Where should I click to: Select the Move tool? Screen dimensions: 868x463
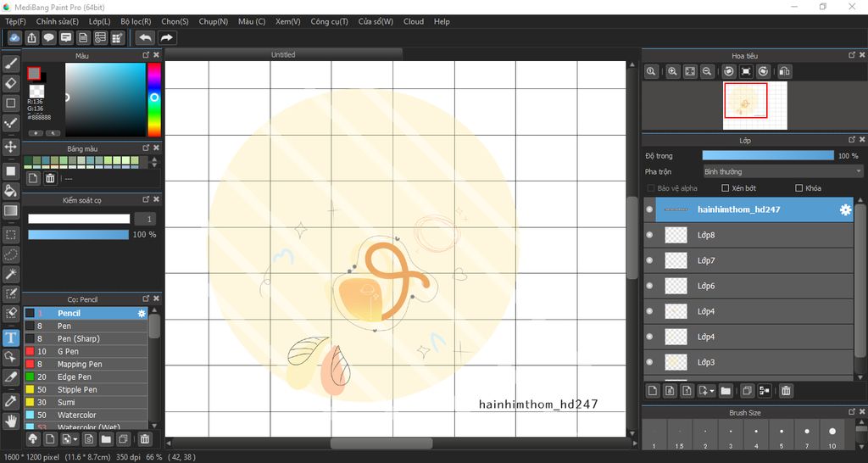10,147
